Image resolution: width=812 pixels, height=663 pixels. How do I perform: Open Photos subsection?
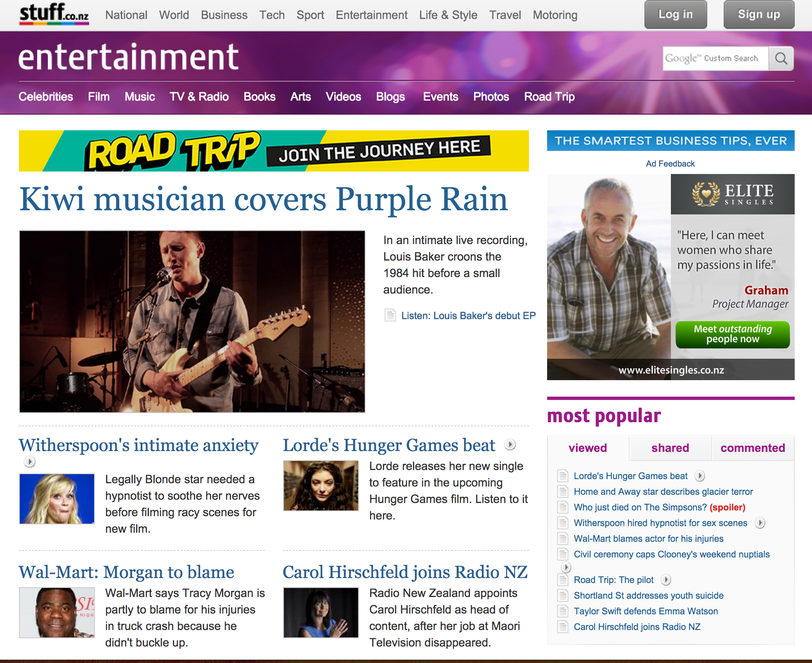(x=491, y=96)
